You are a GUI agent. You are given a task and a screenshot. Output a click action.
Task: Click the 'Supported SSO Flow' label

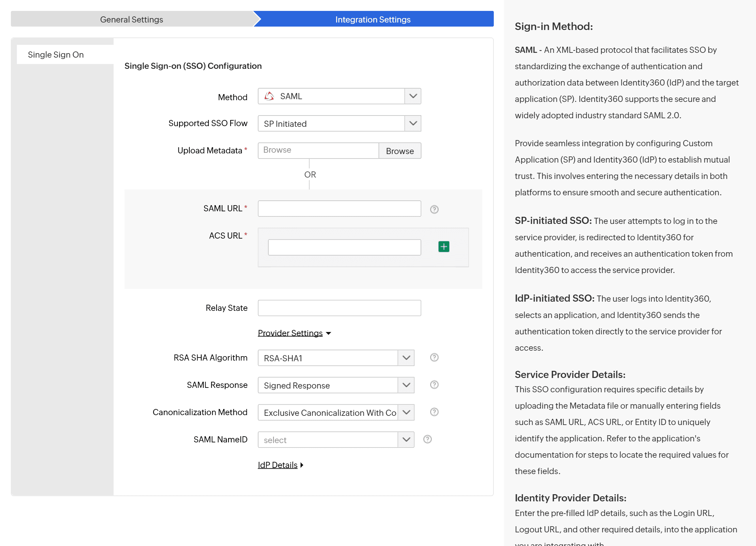point(208,123)
